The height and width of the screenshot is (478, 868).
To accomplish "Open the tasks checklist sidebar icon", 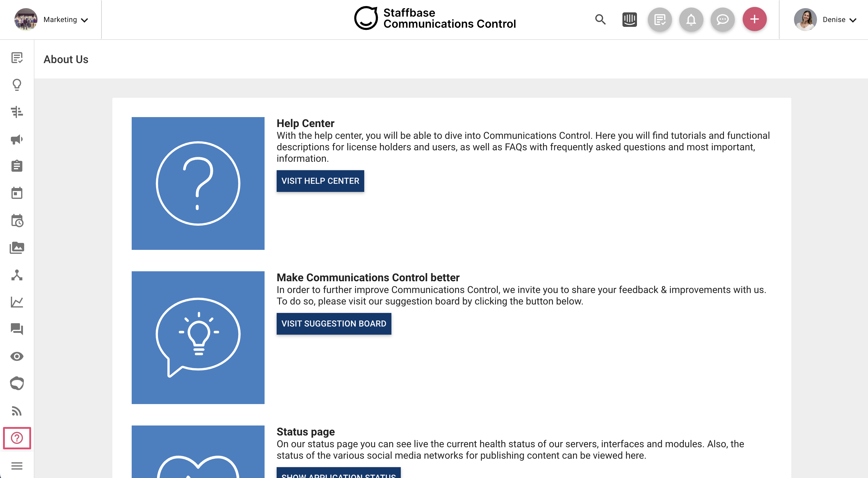I will pyautogui.click(x=17, y=58).
